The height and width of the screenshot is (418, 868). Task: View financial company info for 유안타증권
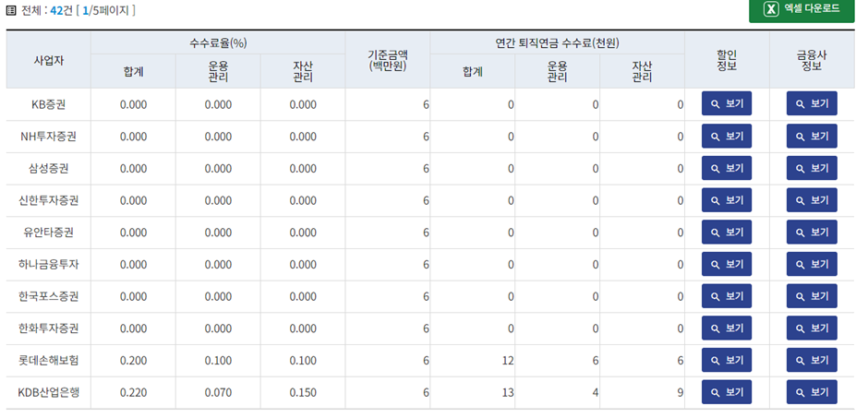812,233
